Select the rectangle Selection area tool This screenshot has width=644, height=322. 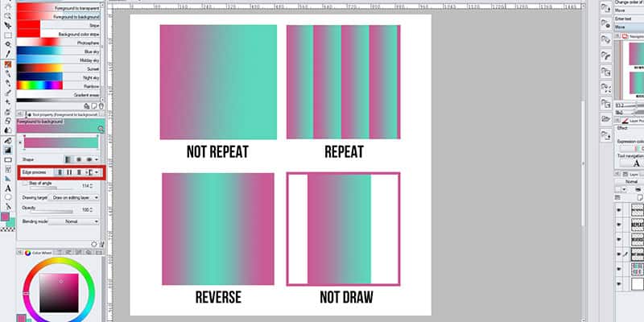pos(7,35)
